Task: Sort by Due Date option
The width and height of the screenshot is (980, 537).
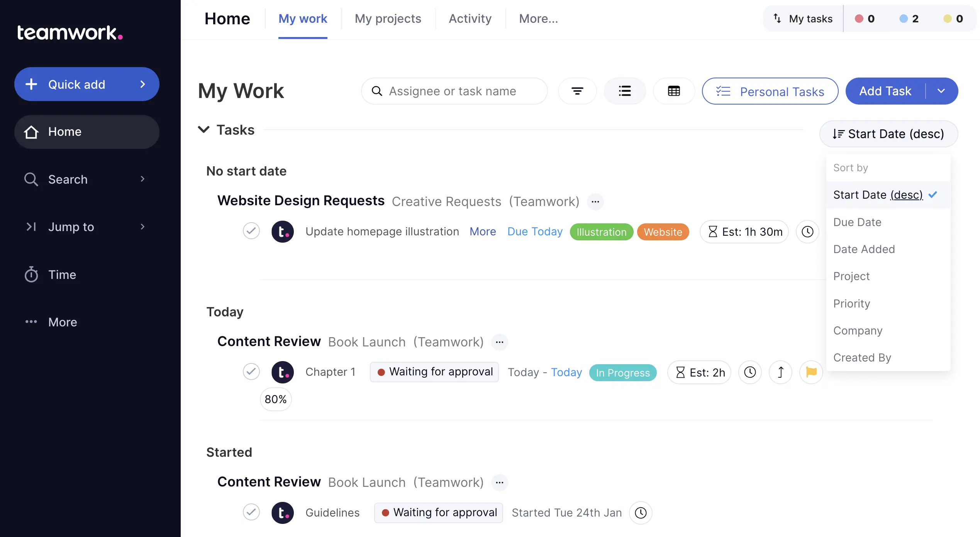Action: (857, 222)
